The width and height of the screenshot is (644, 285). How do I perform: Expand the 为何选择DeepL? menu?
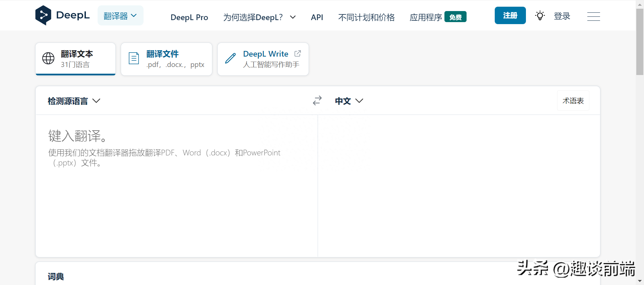[x=260, y=17]
